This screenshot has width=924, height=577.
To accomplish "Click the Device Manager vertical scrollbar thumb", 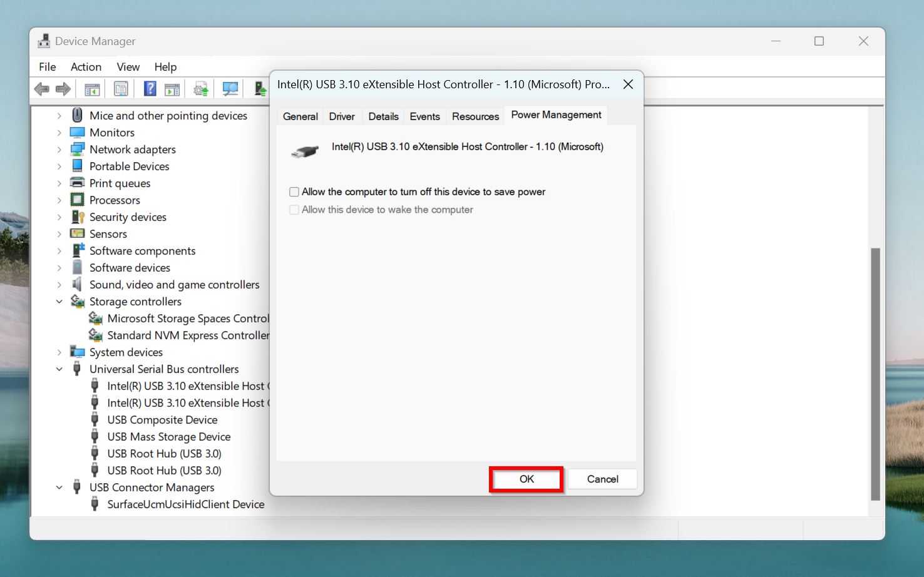I will pyautogui.click(x=875, y=374).
